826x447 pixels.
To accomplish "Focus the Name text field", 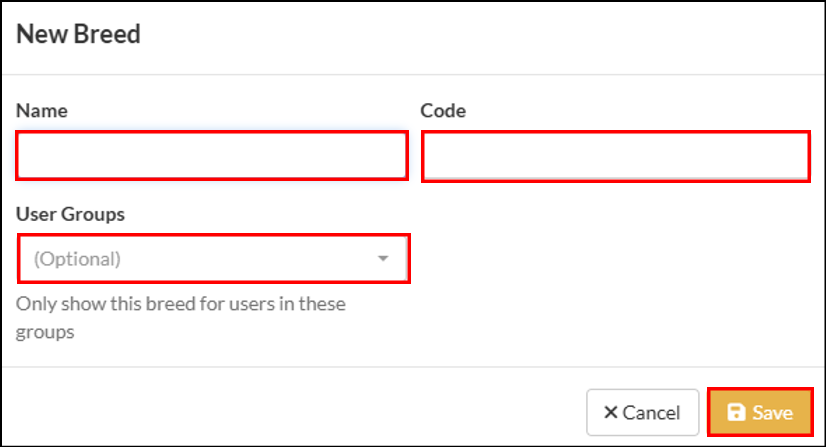I will coord(212,155).
